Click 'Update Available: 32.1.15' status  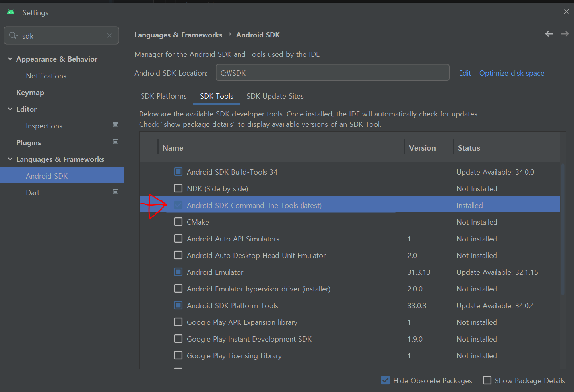(497, 272)
